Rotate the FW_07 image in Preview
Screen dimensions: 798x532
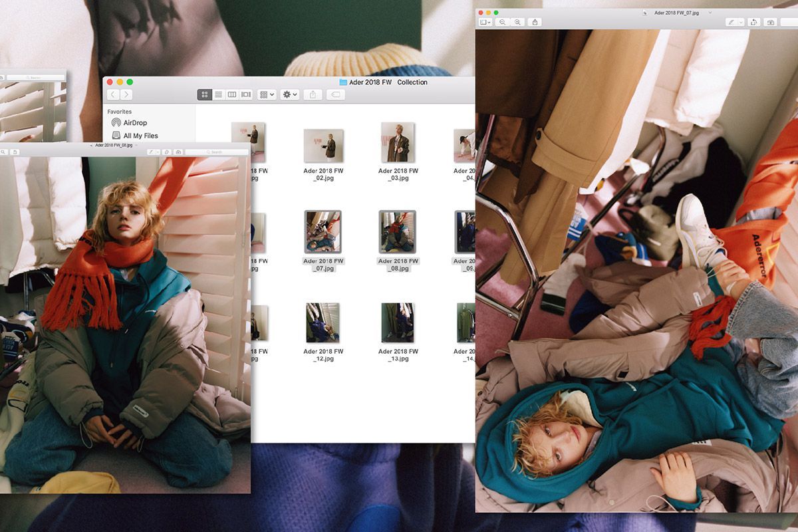click(753, 22)
